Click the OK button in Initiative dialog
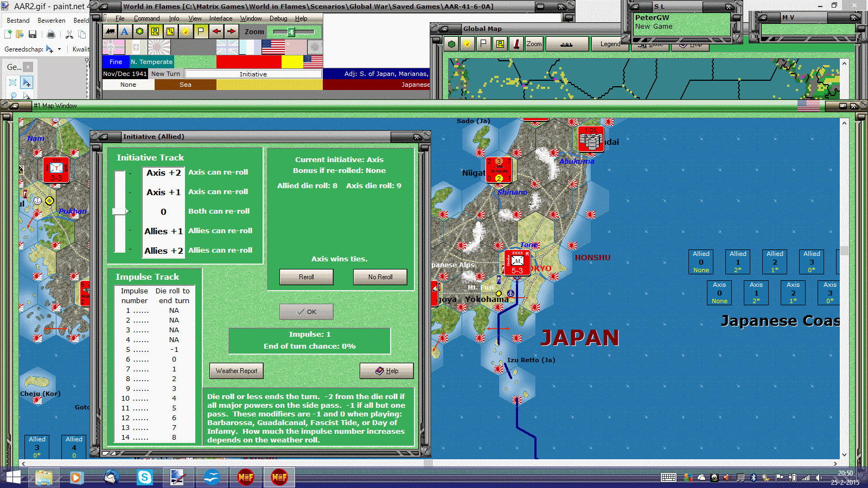 307,312
